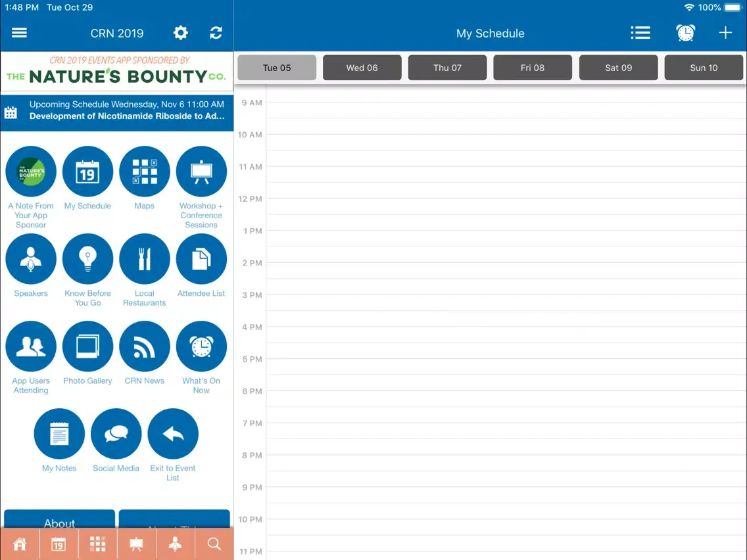Tap presentation board icon in bottom bar
Screen dimensions: 747x560
click(136, 544)
